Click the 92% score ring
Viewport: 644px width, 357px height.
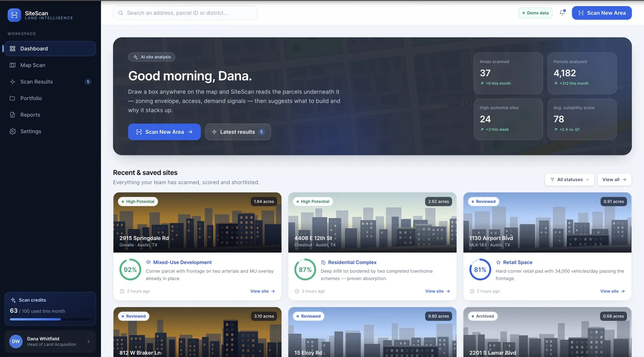(x=130, y=270)
